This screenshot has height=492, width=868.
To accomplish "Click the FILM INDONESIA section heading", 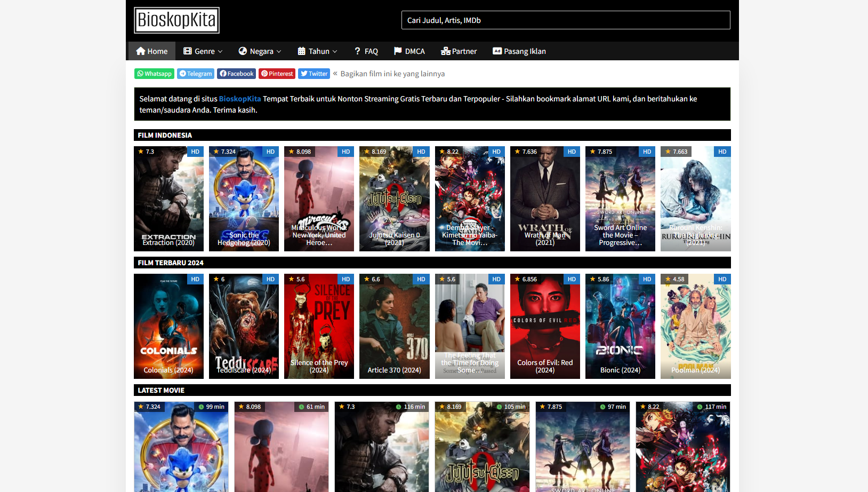I will pos(165,135).
